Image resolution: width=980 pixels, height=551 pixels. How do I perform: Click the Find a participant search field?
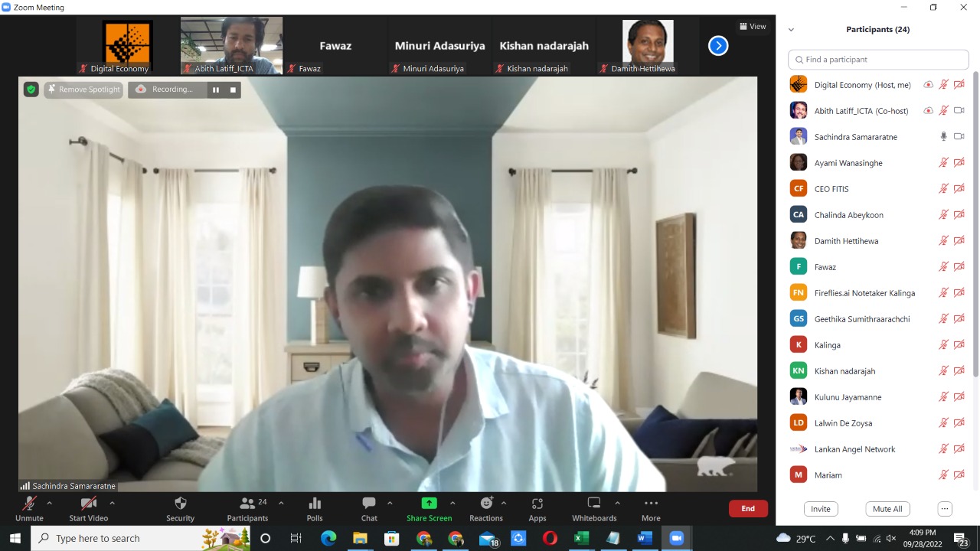(878, 60)
